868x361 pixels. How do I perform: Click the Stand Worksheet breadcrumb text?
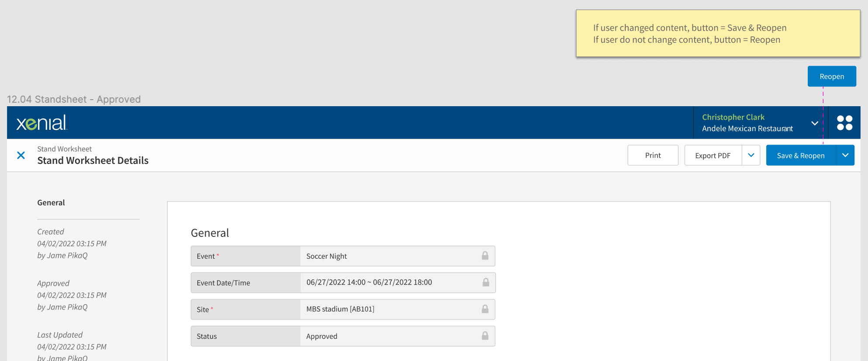[65, 149]
